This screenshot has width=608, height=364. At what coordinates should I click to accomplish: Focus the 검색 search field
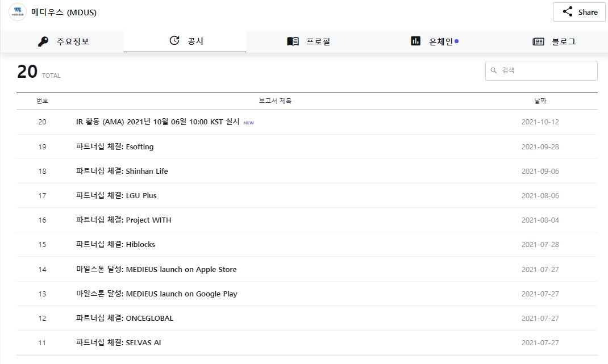click(542, 70)
